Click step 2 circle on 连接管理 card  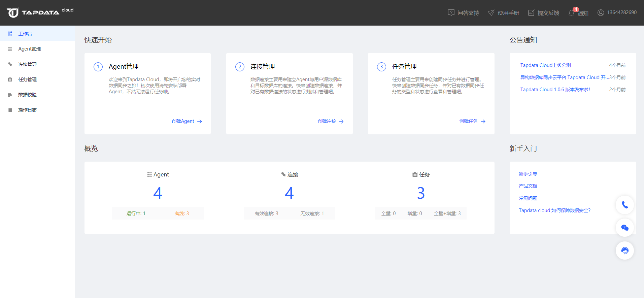(240, 67)
